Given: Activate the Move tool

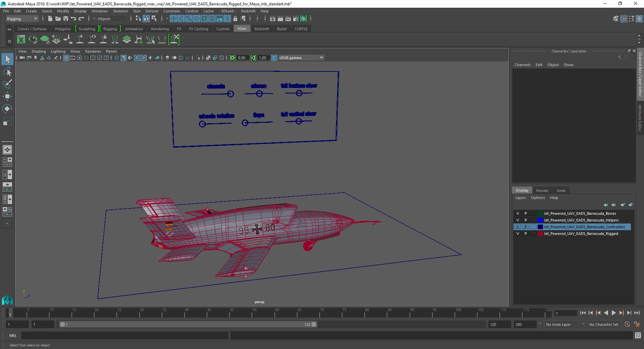Looking at the screenshot, I should pyautogui.click(x=7, y=96).
